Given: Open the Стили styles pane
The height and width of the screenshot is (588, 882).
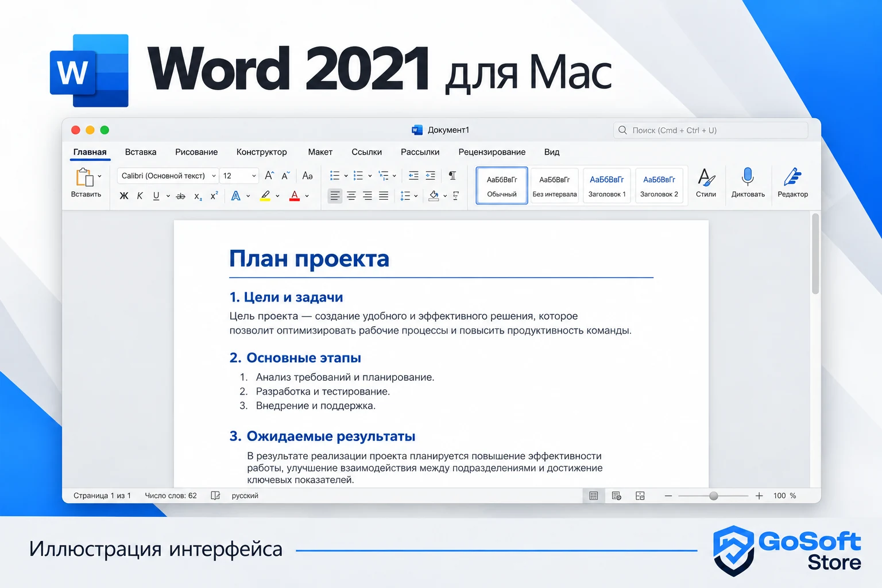Looking at the screenshot, I should tap(706, 183).
